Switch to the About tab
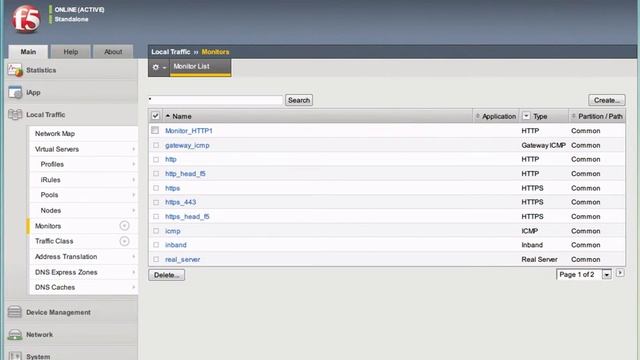The image size is (640, 360). (x=113, y=52)
